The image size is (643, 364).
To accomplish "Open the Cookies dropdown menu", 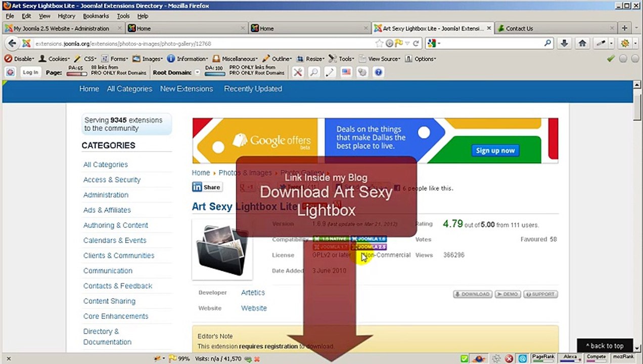I will point(54,59).
